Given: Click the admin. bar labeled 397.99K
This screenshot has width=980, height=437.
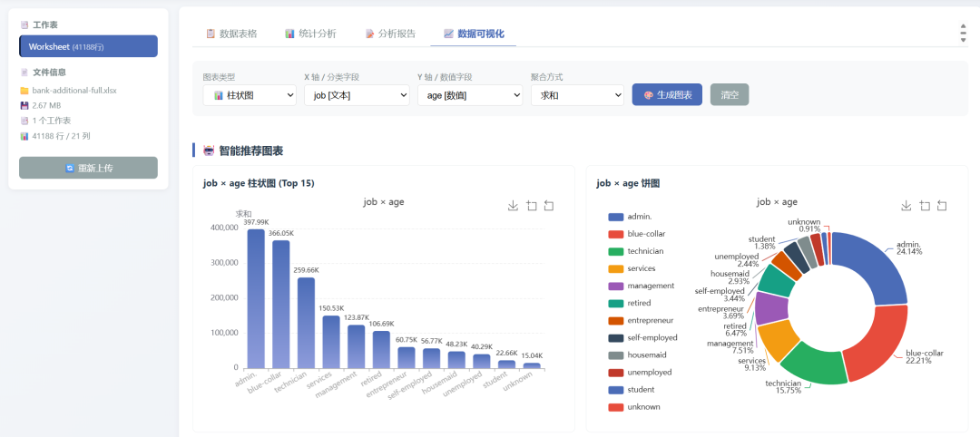Looking at the screenshot, I should click(x=256, y=298).
